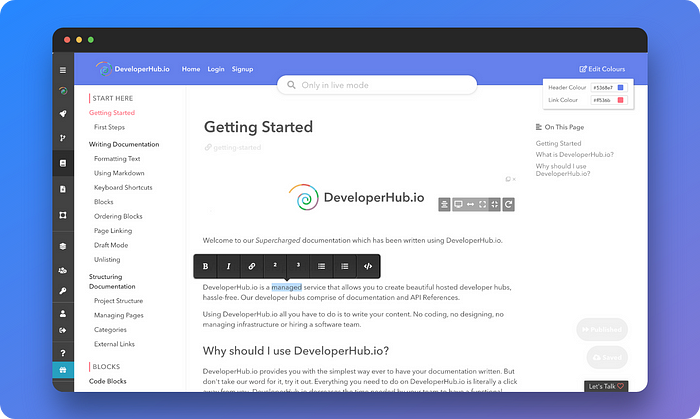The height and width of the screenshot is (419, 700).
Task: Open External Links page in sidebar
Action: click(x=114, y=344)
